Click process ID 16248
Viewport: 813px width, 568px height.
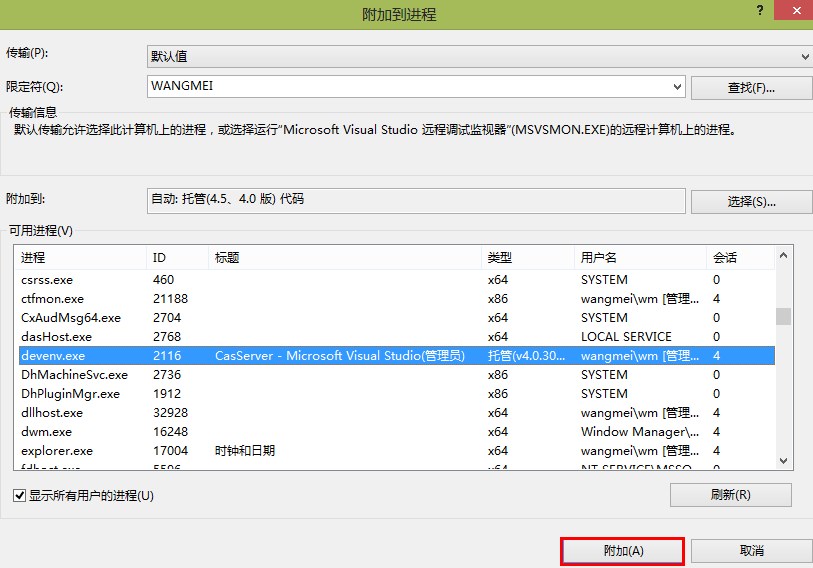[171, 432]
